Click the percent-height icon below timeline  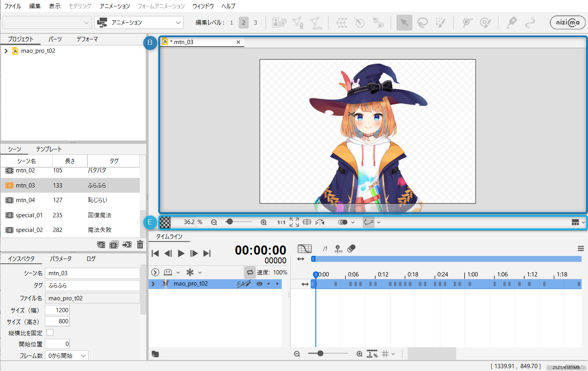[372, 354]
